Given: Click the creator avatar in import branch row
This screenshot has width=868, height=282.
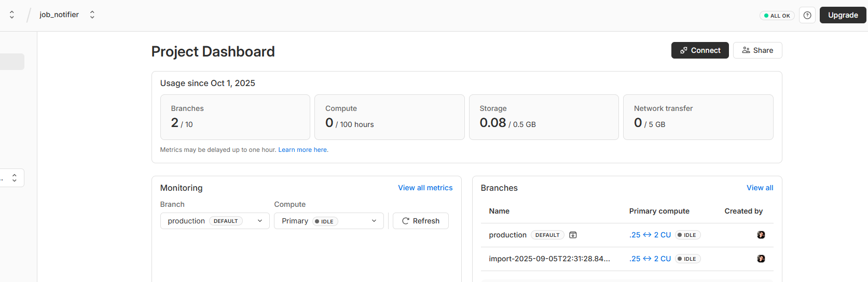Looking at the screenshot, I should point(761,259).
